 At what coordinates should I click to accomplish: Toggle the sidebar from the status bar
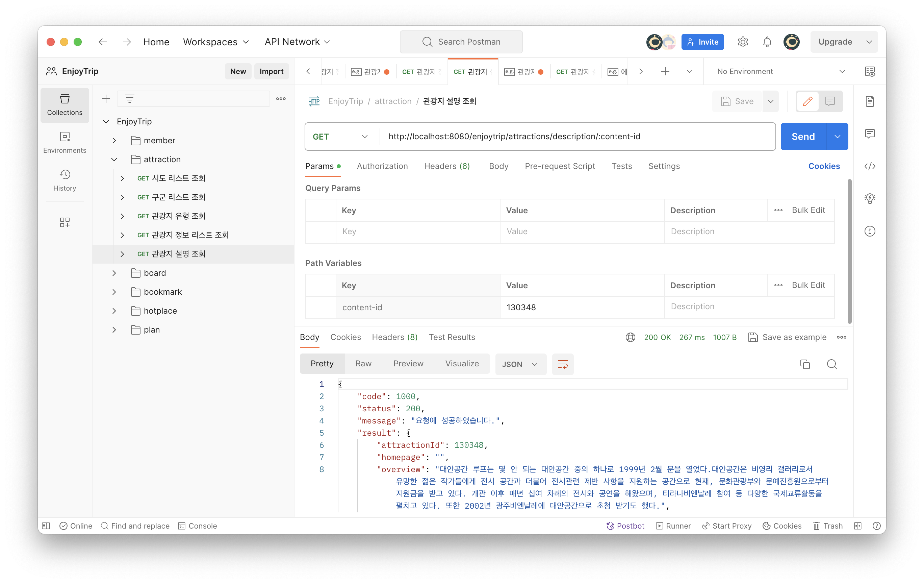[46, 526]
